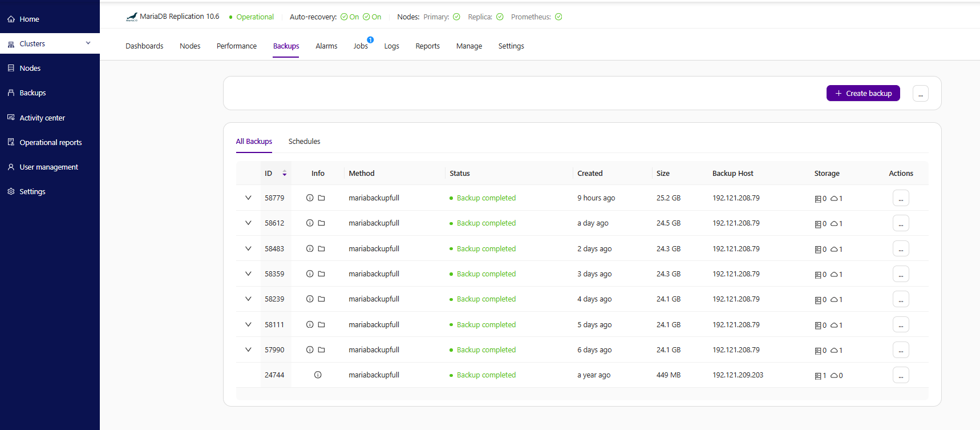Click cloud storage icon for backup 58483
Viewport: 980px width, 430px height.
pos(834,249)
